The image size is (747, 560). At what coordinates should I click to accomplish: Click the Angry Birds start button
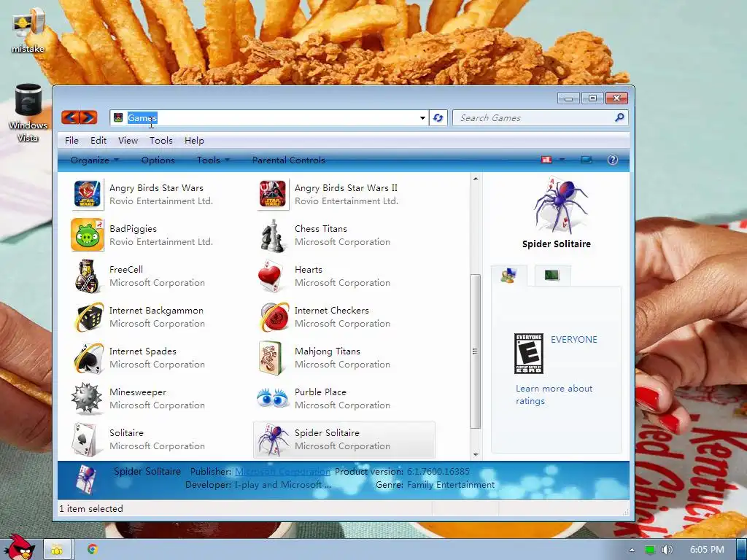[20, 548]
